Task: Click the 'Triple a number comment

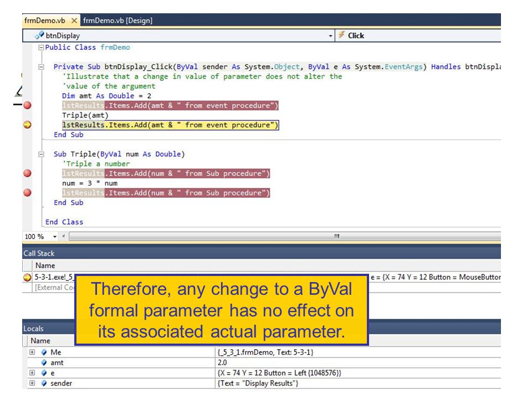Action: click(x=96, y=164)
